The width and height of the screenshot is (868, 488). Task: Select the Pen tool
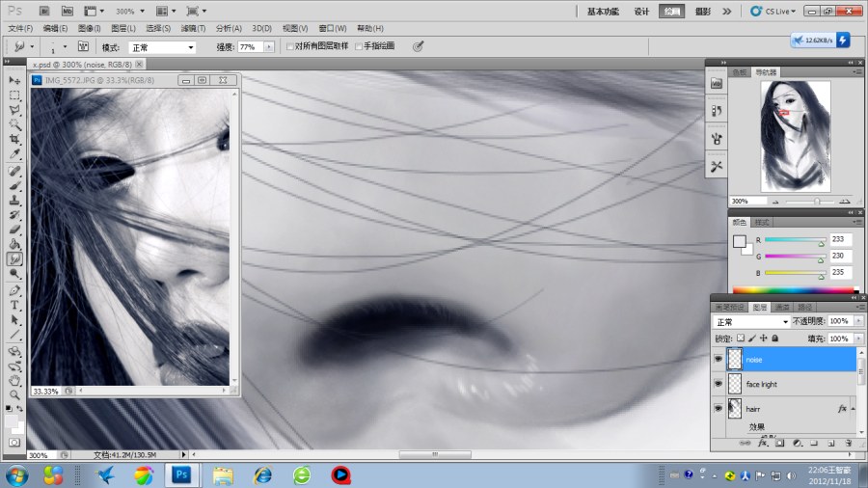[14, 290]
